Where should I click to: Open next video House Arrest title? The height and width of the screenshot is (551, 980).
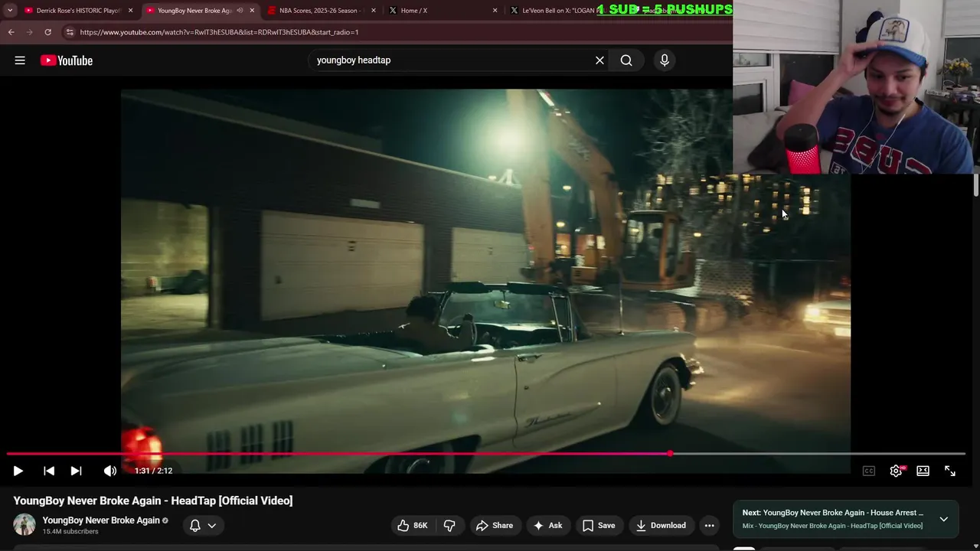pos(843,513)
